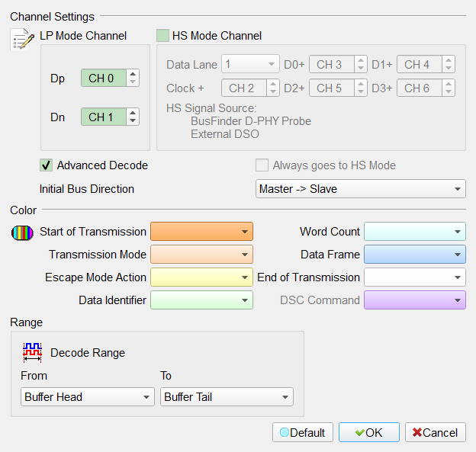Click the External DSO text
This screenshot has height=452, width=476.
click(224, 134)
